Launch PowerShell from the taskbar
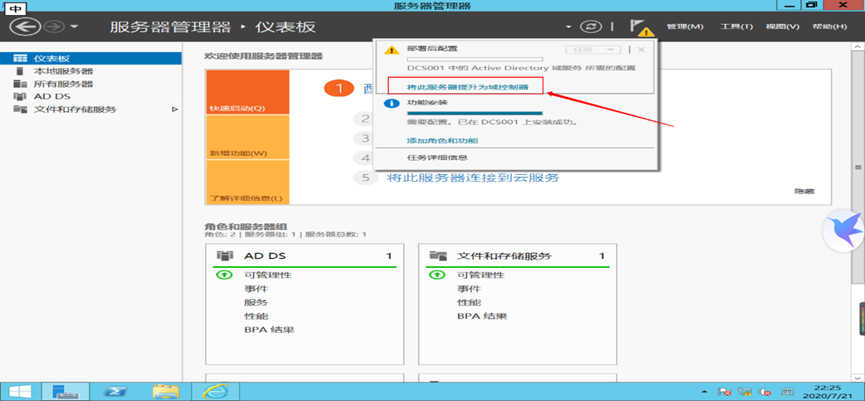 click(116, 392)
